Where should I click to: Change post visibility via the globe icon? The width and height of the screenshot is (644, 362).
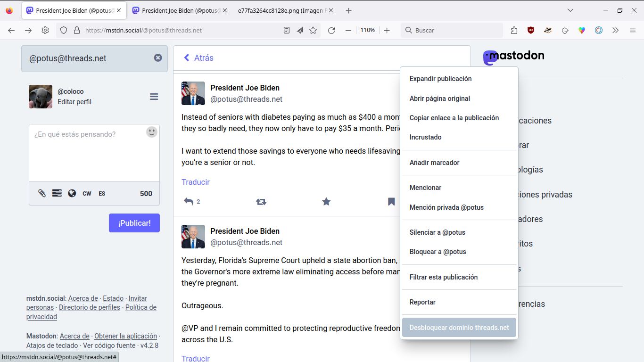point(72,193)
